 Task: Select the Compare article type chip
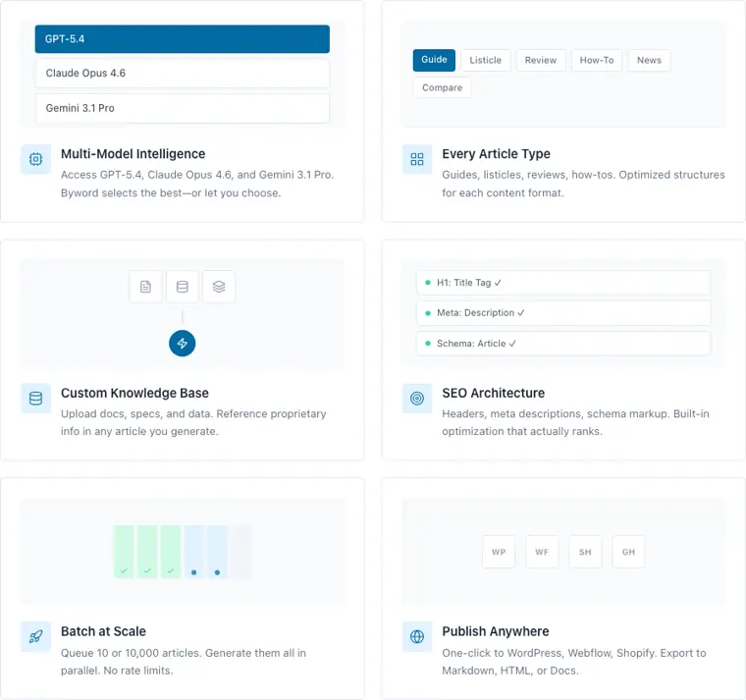pos(442,87)
